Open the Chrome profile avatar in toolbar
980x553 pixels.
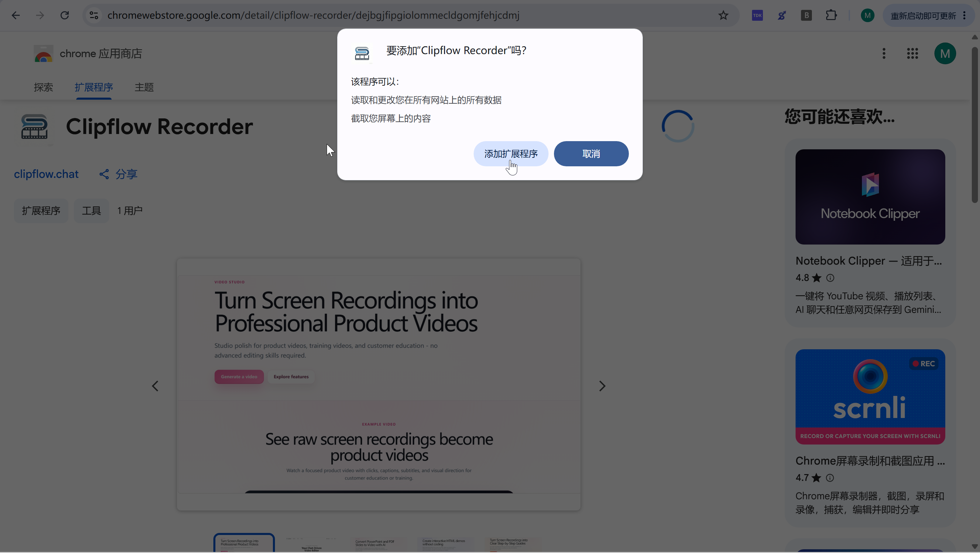pyautogui.click(x=867, y=15)
